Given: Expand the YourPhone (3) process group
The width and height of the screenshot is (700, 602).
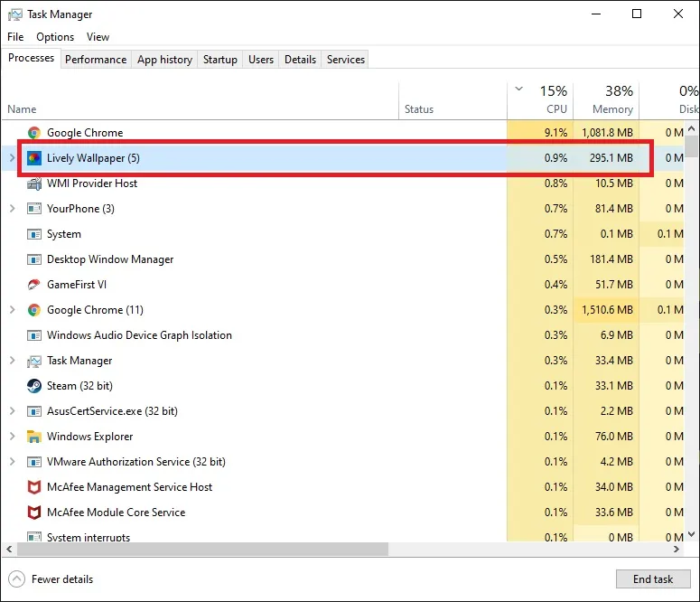Looking at the screenshot, I should pos(12,209).
